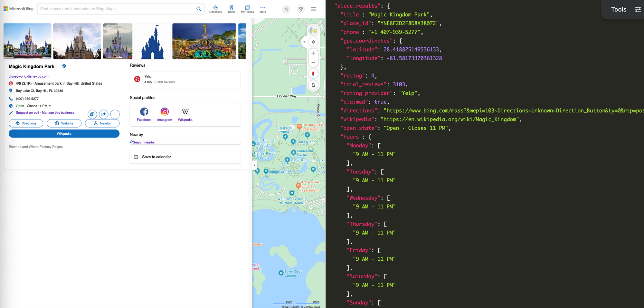Screen dimensions: 644x308
Task: Open the first Cinderella Castle photo
Action: point(27,41)
